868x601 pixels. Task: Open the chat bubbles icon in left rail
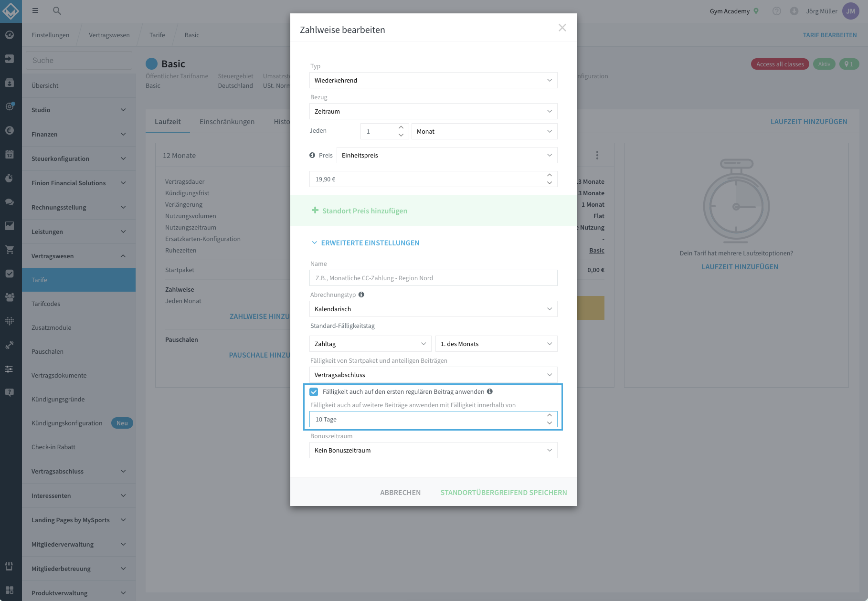[10, 202]
